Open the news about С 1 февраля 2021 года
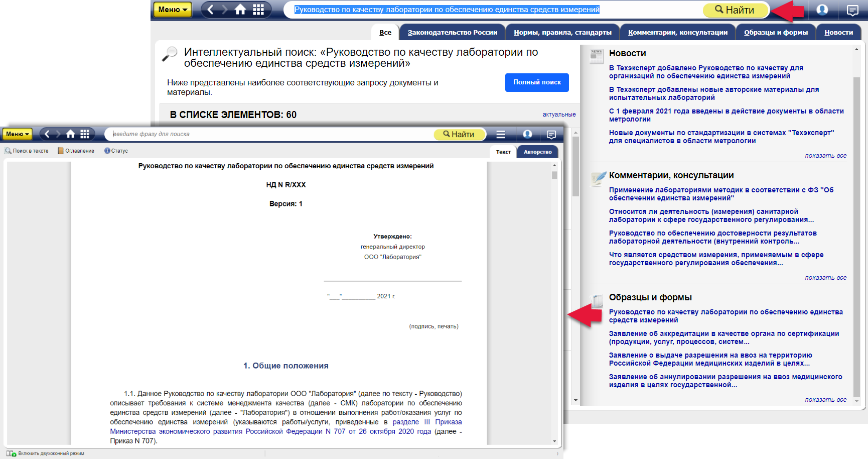The image size is (868, 459). pyautogui.click(x=726, y=115)
